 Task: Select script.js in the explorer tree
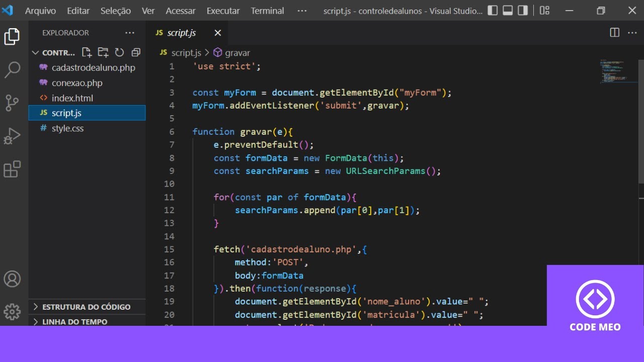pos(87,113)
